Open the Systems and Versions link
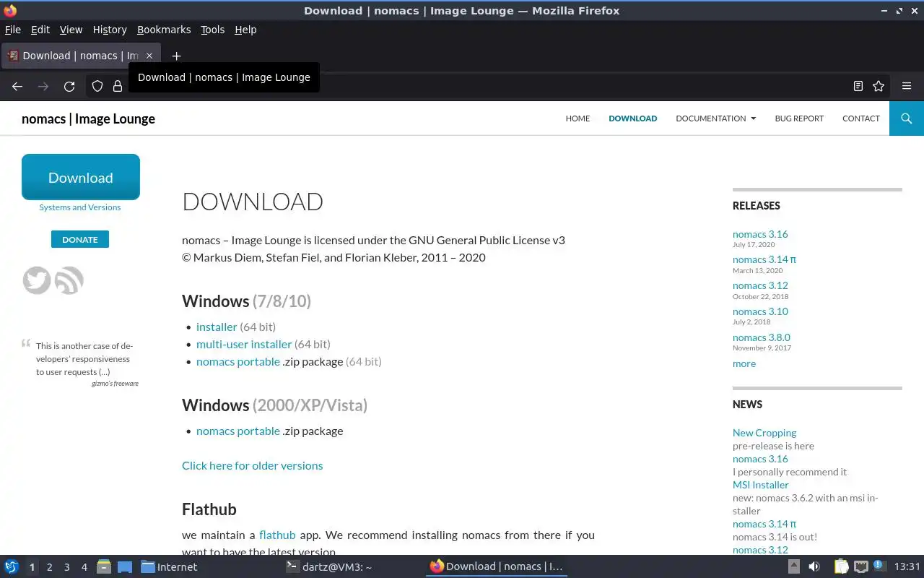This screenshot has height=578, width=924. point(80,207)
